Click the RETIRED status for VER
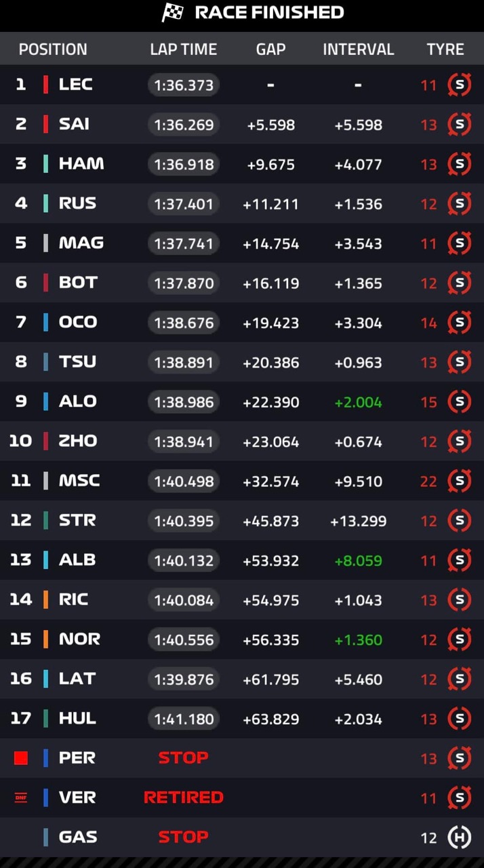Image resolution: width=484 pixels, height=868 pixels. [x=183, y=797]
